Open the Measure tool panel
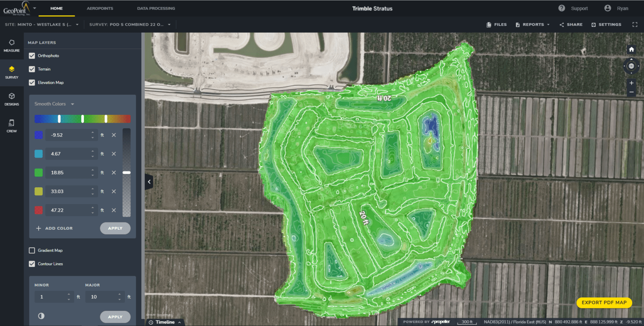Image resolution: width=644 pixels, height=326 pixels. (12, 46)
